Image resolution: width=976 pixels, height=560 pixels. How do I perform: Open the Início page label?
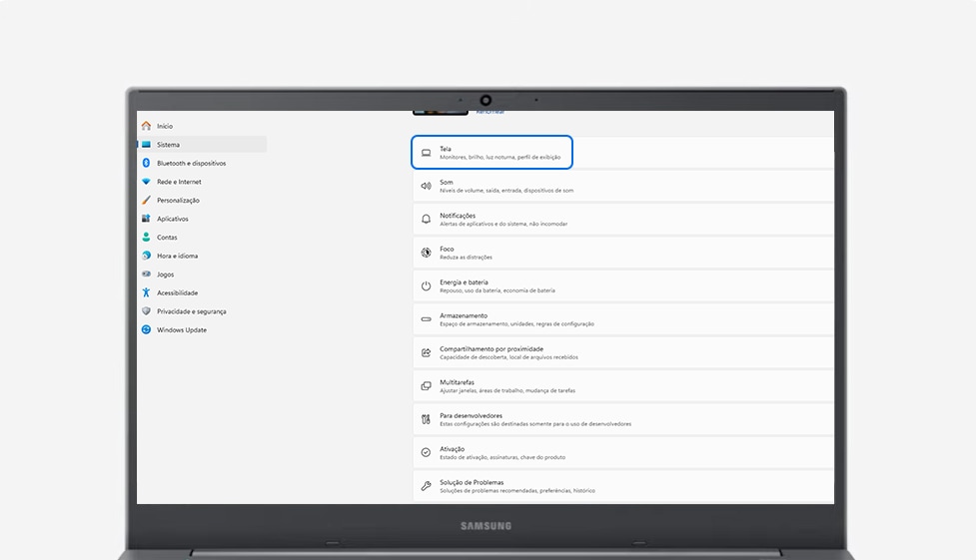tap(165, 127)
